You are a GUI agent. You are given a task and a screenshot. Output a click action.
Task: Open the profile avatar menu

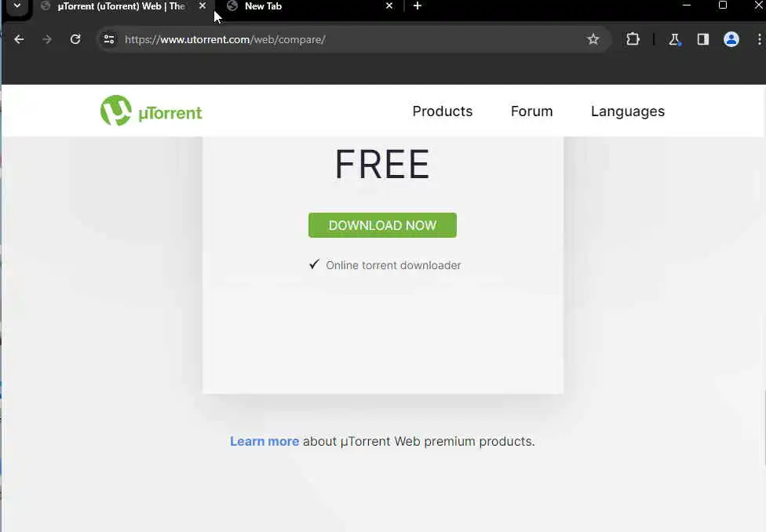(x=731, y=39)
